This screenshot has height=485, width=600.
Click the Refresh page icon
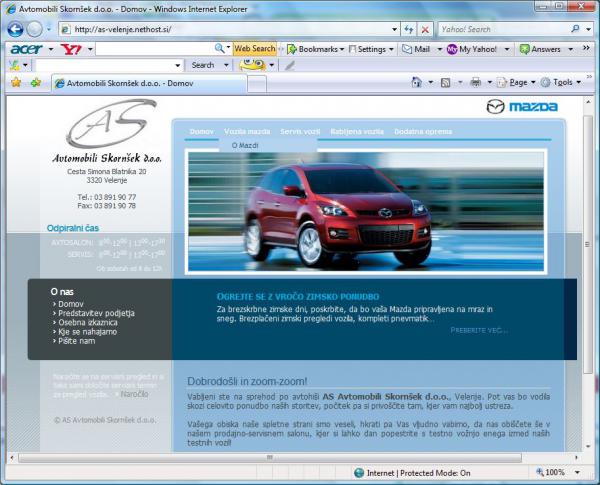click(x=408, y=30)
